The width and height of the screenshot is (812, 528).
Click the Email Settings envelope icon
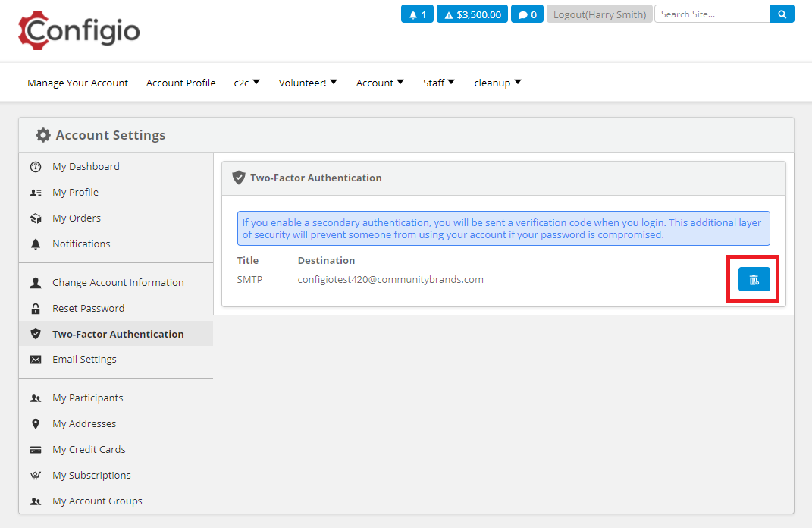[36, 360]
